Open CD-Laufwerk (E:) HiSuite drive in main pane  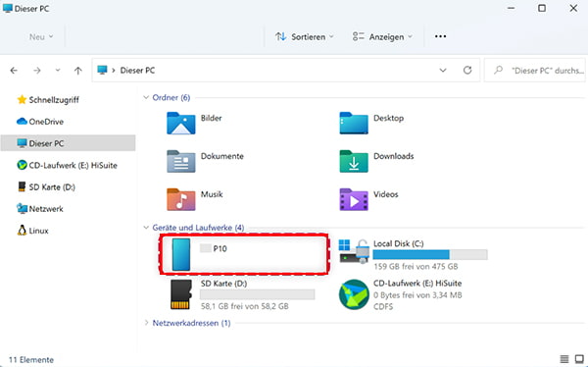(x=401, y=294)
